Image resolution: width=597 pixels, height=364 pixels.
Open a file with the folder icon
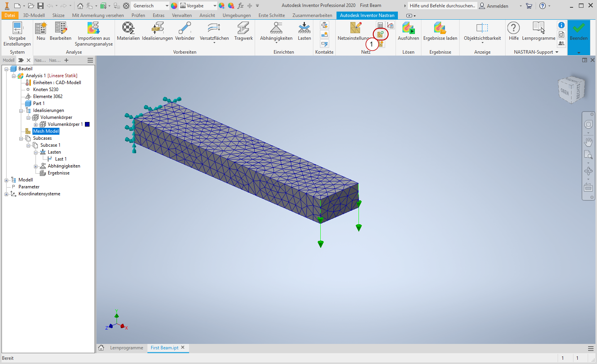(x=31, y=6)
